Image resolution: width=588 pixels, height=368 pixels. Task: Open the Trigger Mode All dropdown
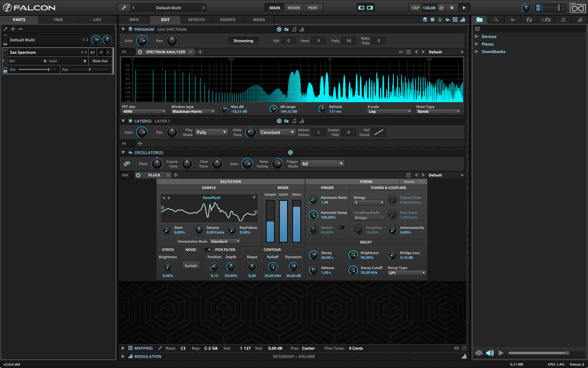point(322,164)
